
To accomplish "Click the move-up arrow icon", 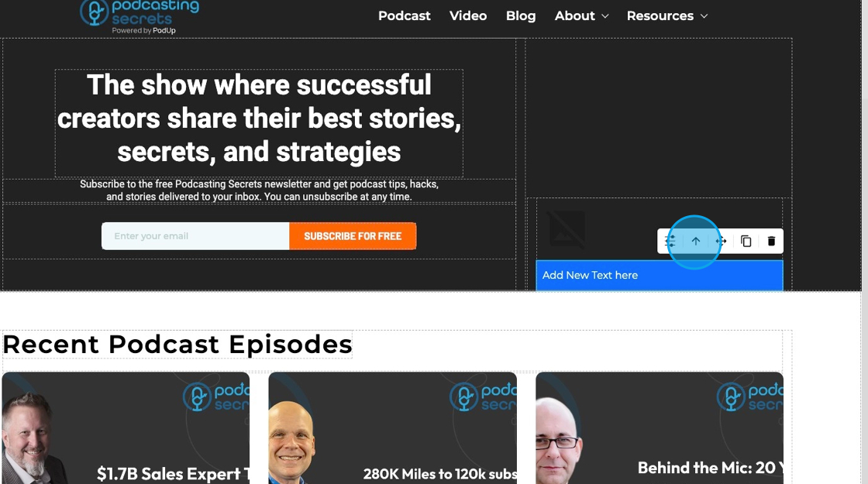I will 696,241.
